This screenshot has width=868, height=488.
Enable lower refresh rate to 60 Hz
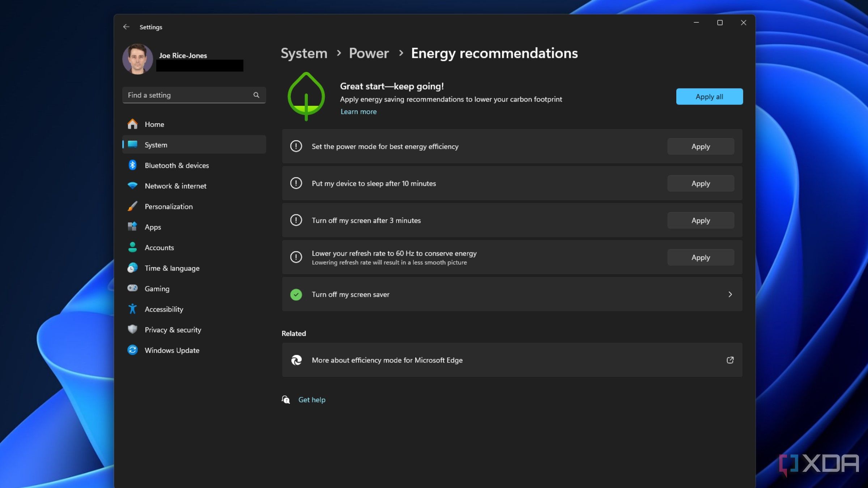(701, 257)
